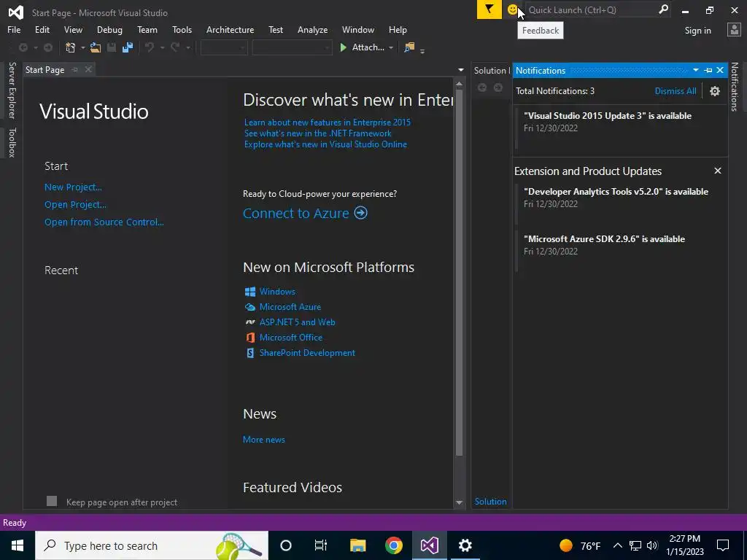This screenshot has width=747, height=560.
Task: Click Dismiss All notifications
Action: [675, 91]
